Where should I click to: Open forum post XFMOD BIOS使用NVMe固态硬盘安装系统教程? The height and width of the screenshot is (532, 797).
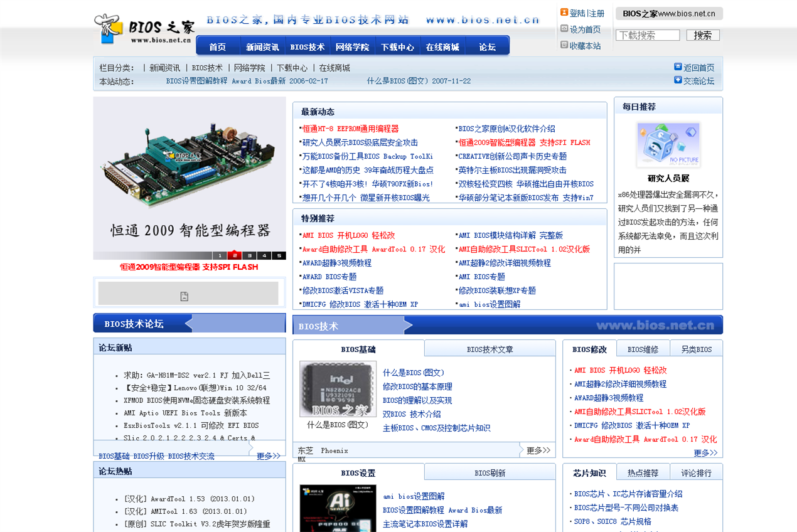coord(196,400)
